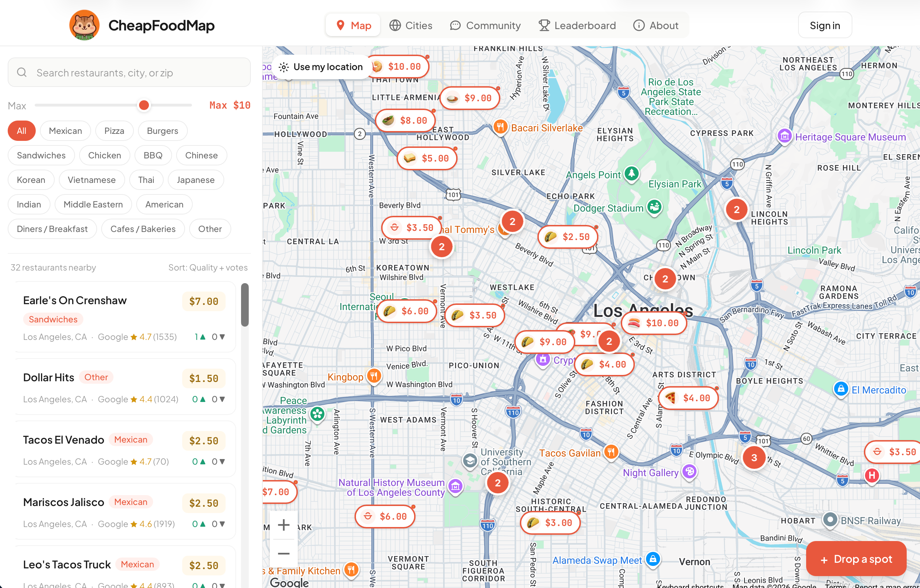
Task: Upvote Dollar Hits
Action: tap(199, 399)
